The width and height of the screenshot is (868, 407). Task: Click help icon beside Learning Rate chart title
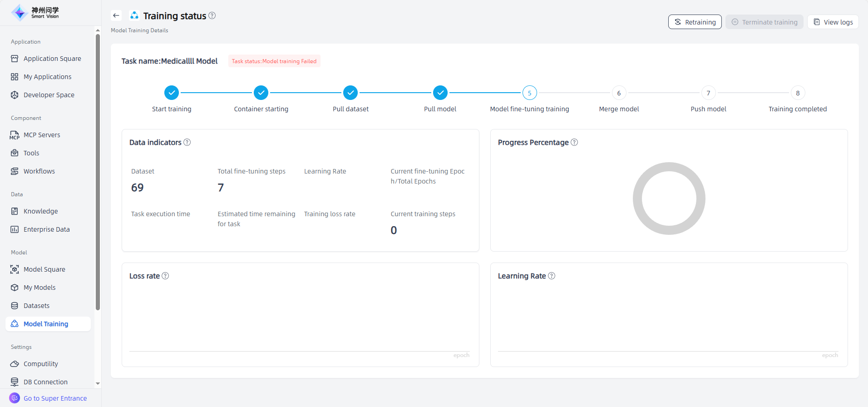552,276
